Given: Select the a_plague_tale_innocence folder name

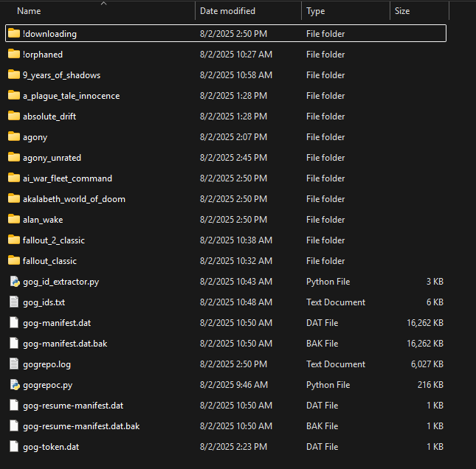Looking at the screenshot, I should click(x=71, y=96).
